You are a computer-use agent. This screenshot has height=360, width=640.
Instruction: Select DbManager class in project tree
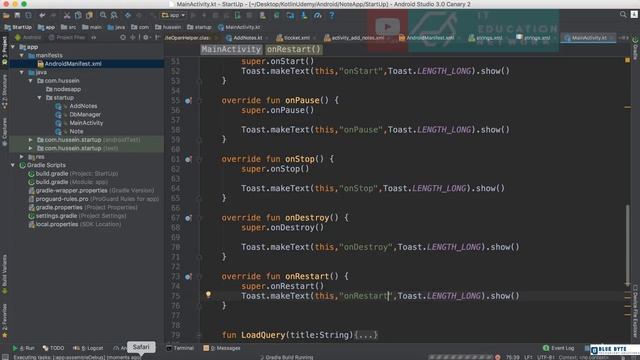click(x=85, y=115)
